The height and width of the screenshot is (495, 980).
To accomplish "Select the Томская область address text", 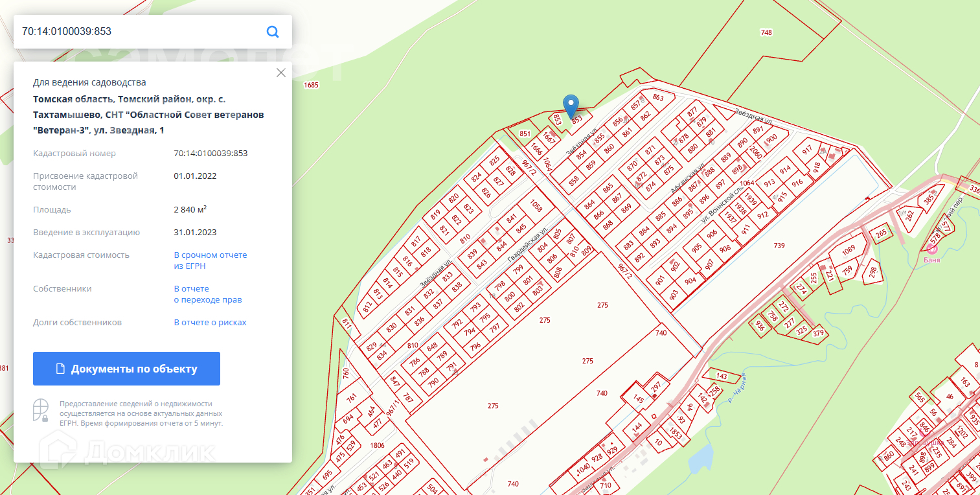I will click(x=148, y=115).
